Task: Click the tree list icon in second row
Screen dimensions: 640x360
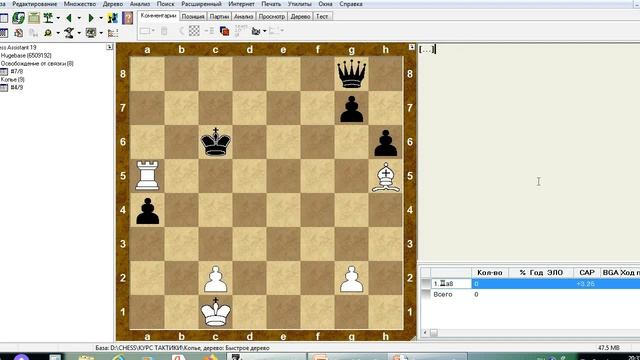Action: point(113,33)
